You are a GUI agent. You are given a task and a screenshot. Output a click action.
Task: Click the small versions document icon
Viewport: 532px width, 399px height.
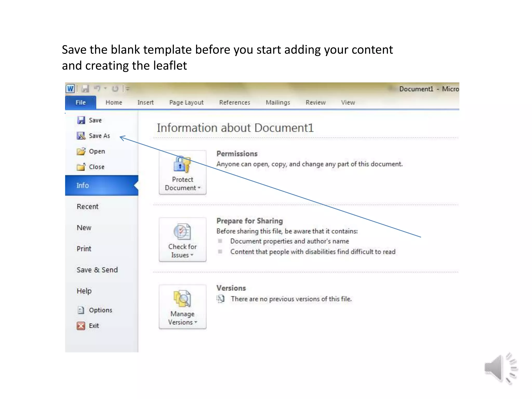[220, 299]
